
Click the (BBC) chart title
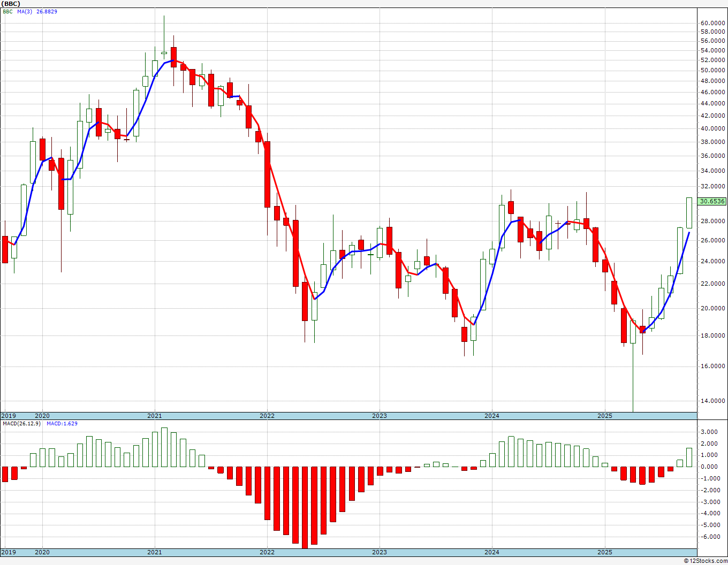(x=11, y=3)
